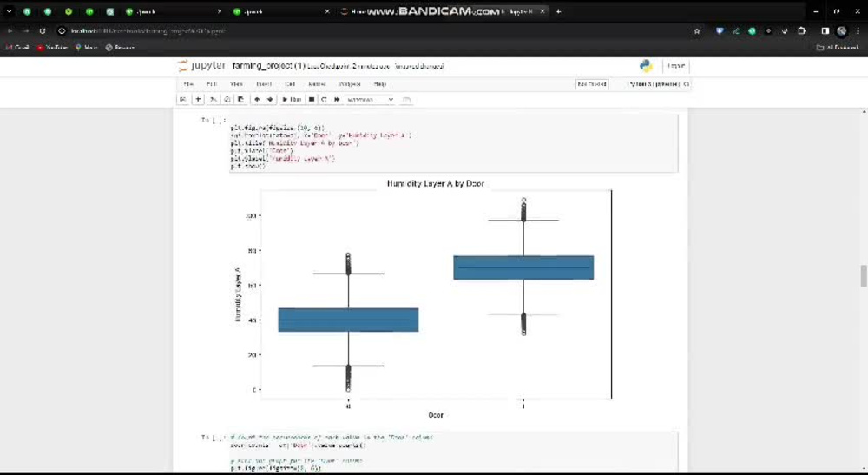Open the command palette keyboard icon
The height and width of the screenshot is (475, 868).
[x=406, y=100]
